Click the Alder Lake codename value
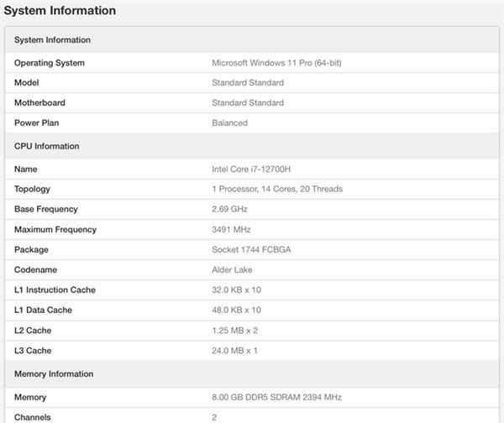 tap(233, 269)
